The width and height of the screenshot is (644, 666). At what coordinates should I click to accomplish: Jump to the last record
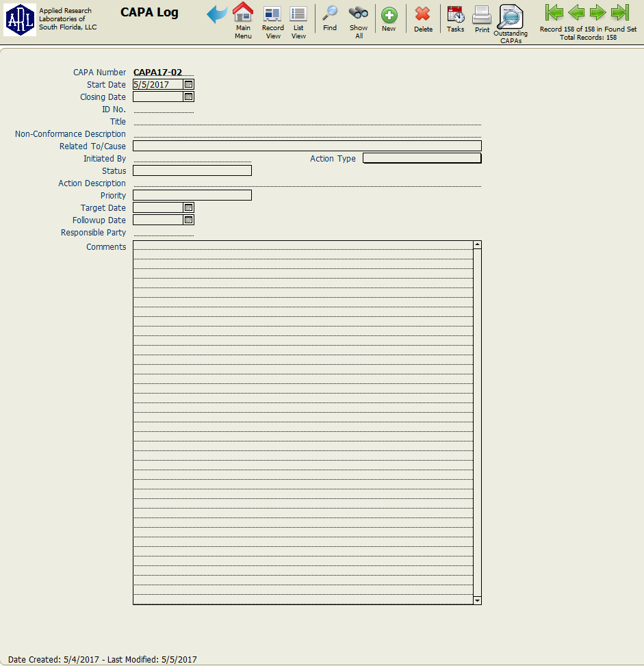620,12
